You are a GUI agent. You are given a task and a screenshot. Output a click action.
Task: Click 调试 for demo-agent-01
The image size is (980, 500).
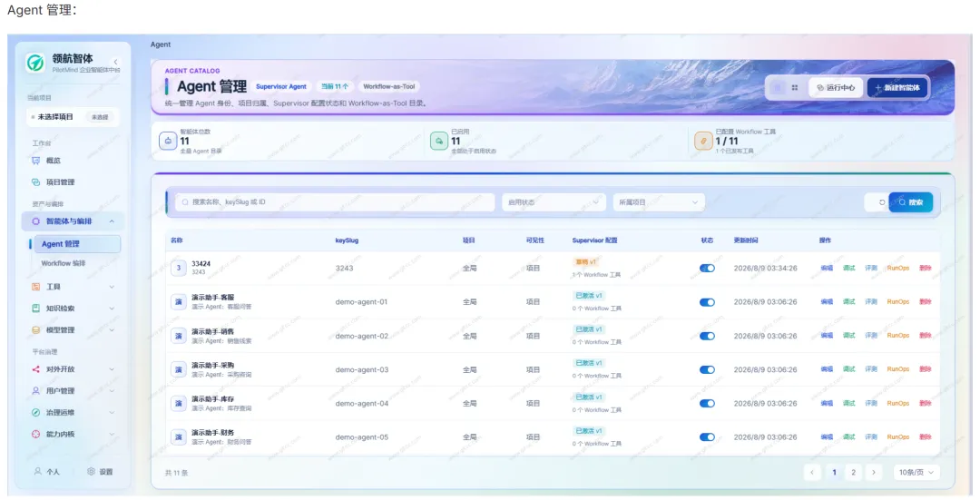(848, 302)
